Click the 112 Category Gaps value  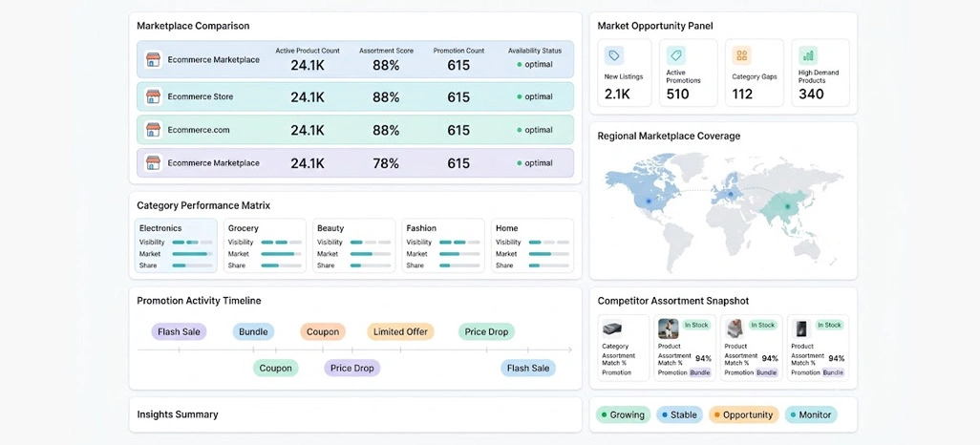point(742,95)
